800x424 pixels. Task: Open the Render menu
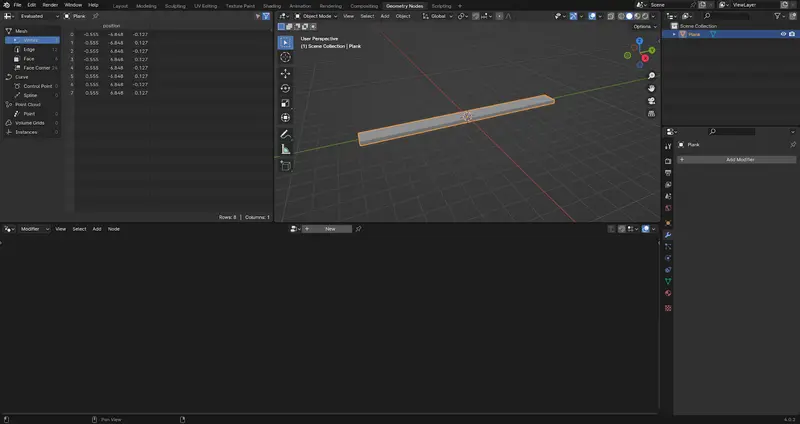[50, 5]
